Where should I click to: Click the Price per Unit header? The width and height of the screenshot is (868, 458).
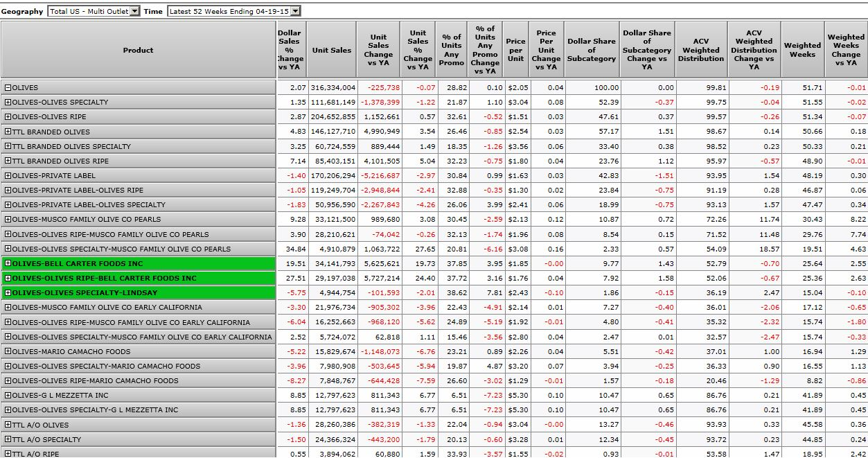coord(515,50)
